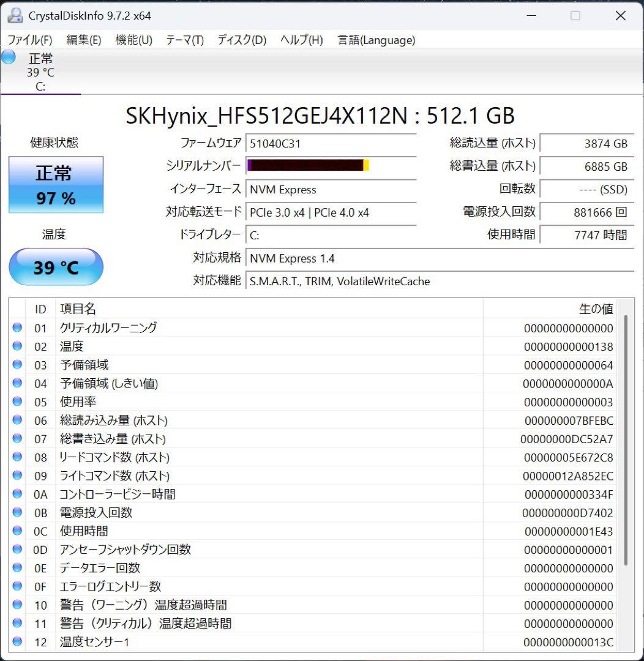Click the 正常 97% health status button

56,184
